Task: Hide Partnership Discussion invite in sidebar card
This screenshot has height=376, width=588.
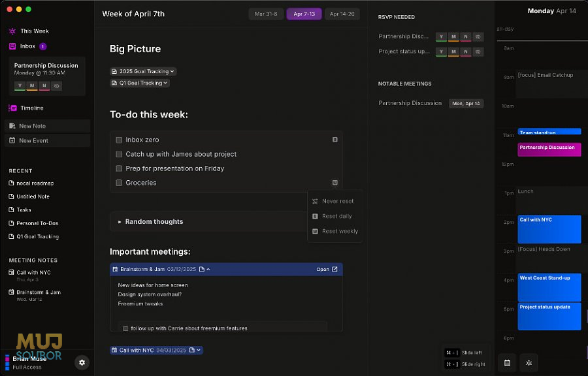Action: coord(57,86)
